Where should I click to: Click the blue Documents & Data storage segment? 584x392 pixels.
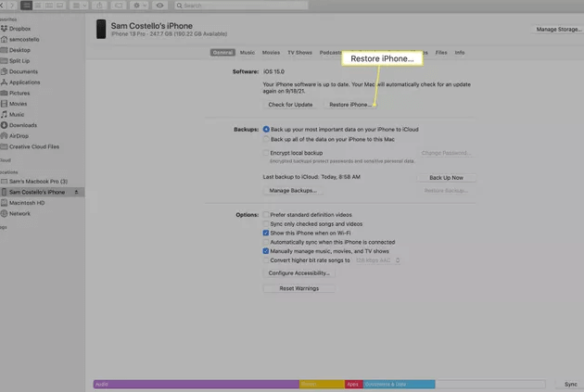coord(399,385)
